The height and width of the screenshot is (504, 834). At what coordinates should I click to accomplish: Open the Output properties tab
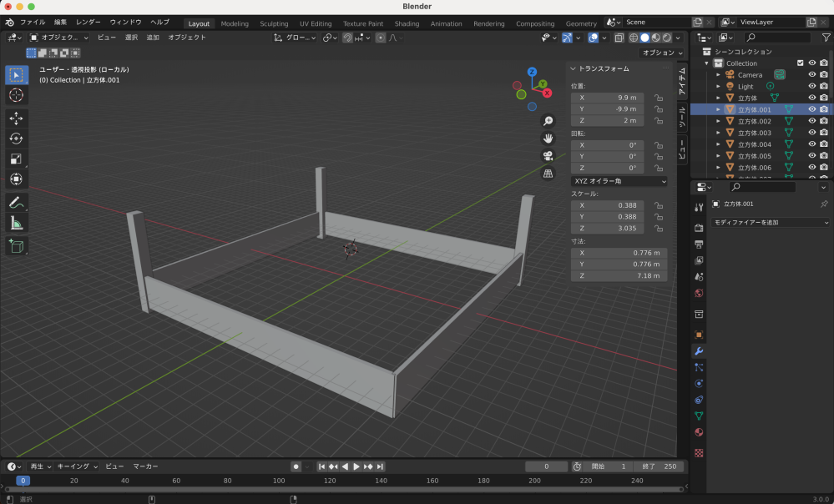[x=699, y=244]
